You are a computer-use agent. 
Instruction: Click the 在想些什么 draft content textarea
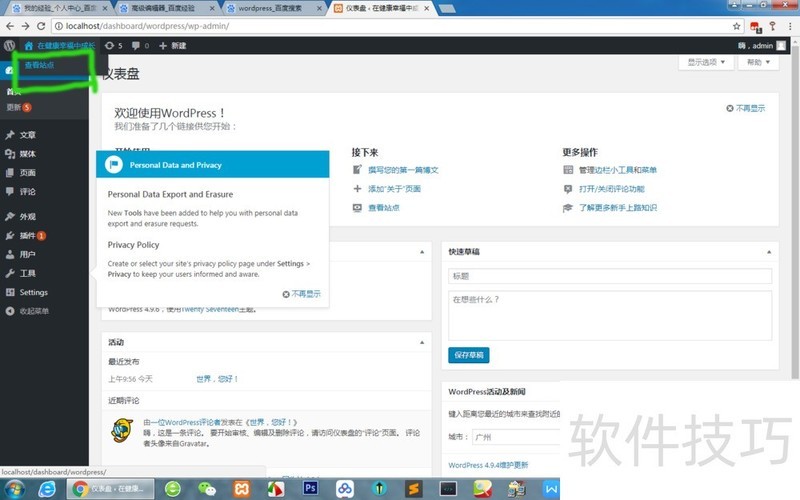[x=610, y=315]
